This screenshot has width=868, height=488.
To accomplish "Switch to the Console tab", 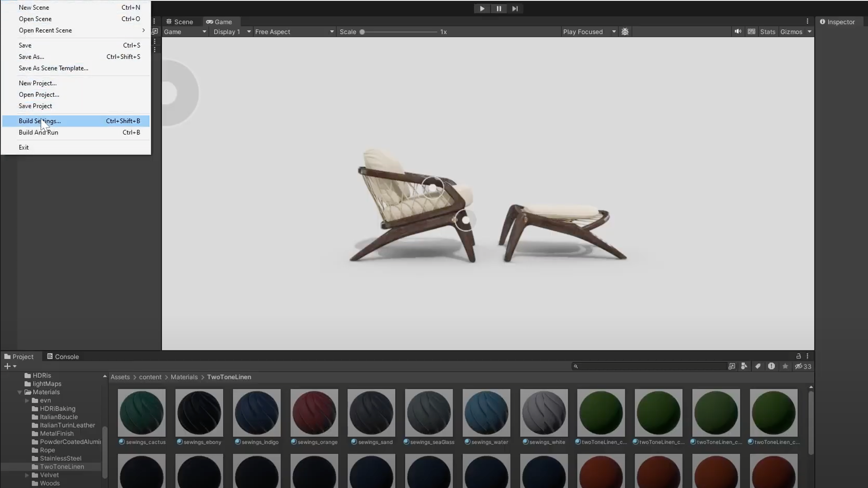I will [63, 356].
